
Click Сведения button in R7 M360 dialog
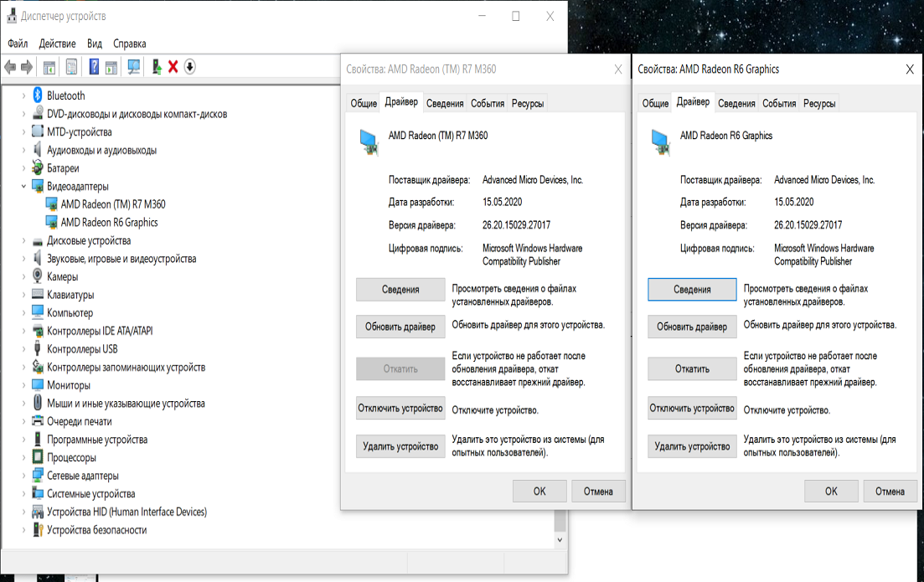(400, 289)
